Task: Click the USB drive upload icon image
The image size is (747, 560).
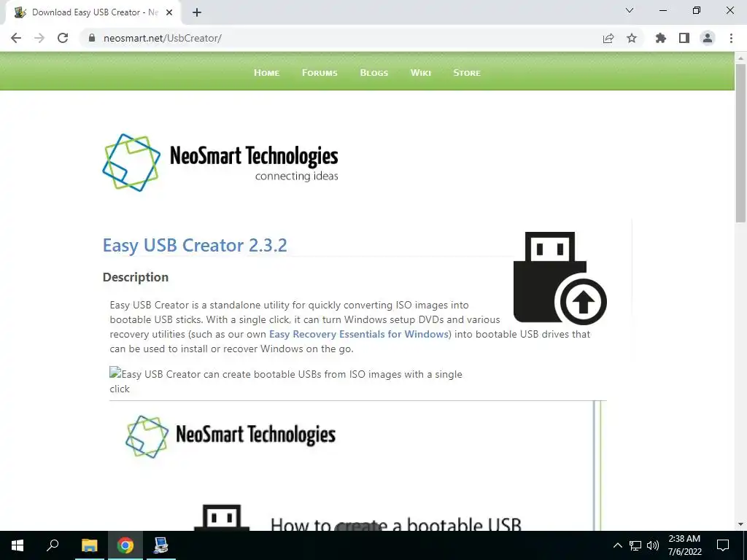Action: tap(560, 278)
